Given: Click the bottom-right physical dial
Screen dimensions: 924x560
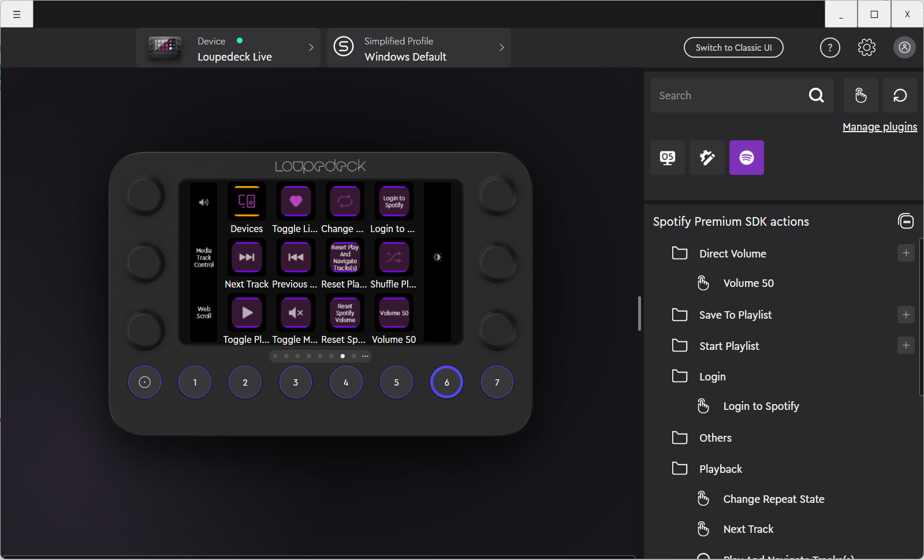Looking at the screenshot, I should tap(497, 329).
